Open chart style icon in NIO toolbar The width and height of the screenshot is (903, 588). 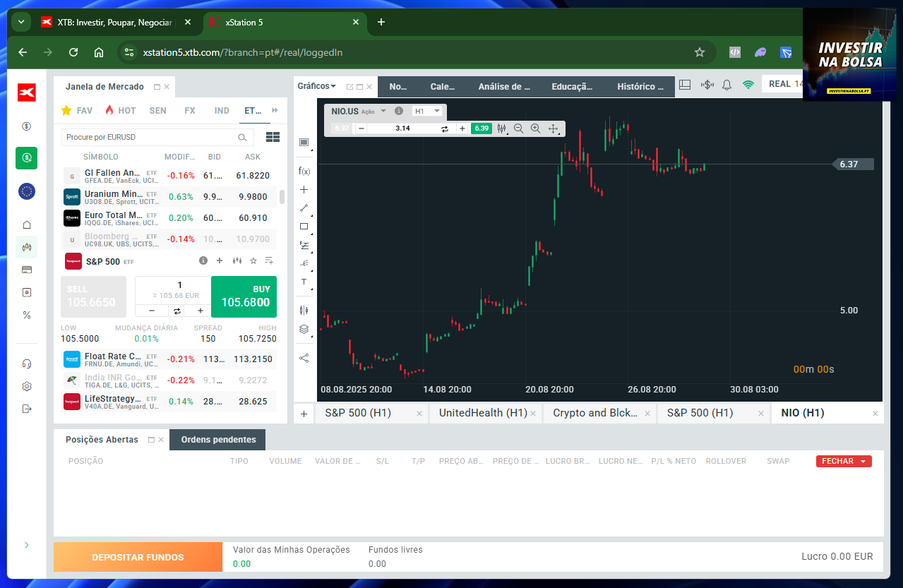(x=502, y=128)
